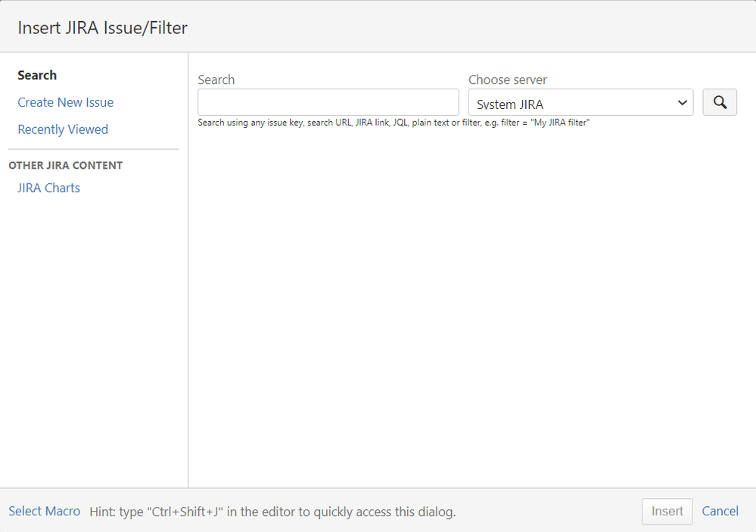The height and width of the screenshot is (532, 756).
Task: Click the search help text about JQL
Action: [x=394, y=123]
